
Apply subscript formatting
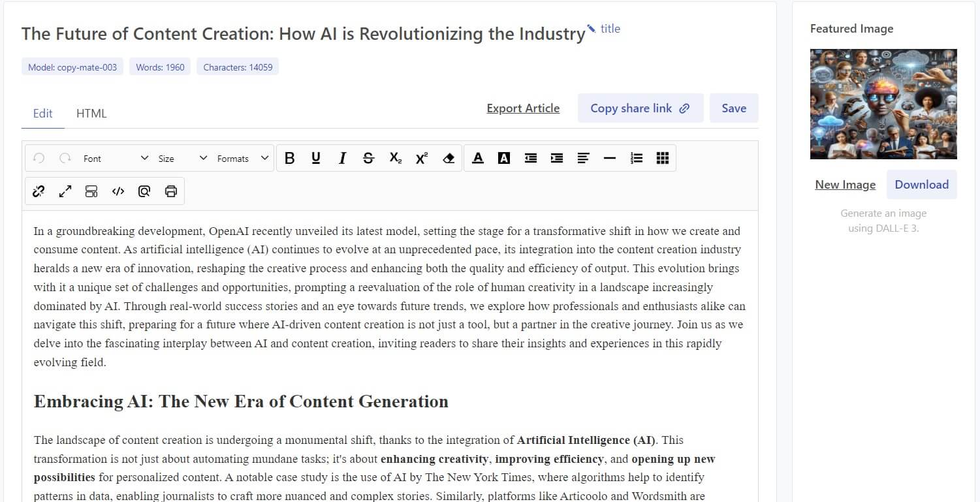pos(395,158)
